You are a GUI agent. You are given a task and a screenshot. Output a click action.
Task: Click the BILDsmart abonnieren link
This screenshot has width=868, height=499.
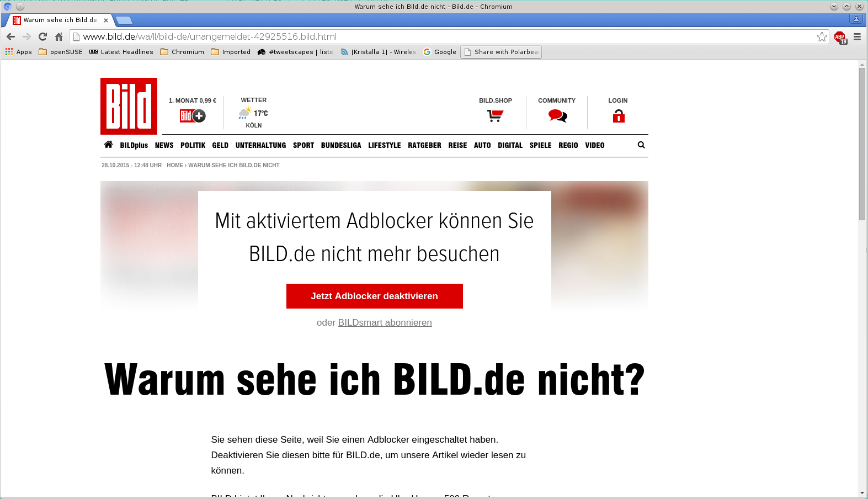point(385,322)
